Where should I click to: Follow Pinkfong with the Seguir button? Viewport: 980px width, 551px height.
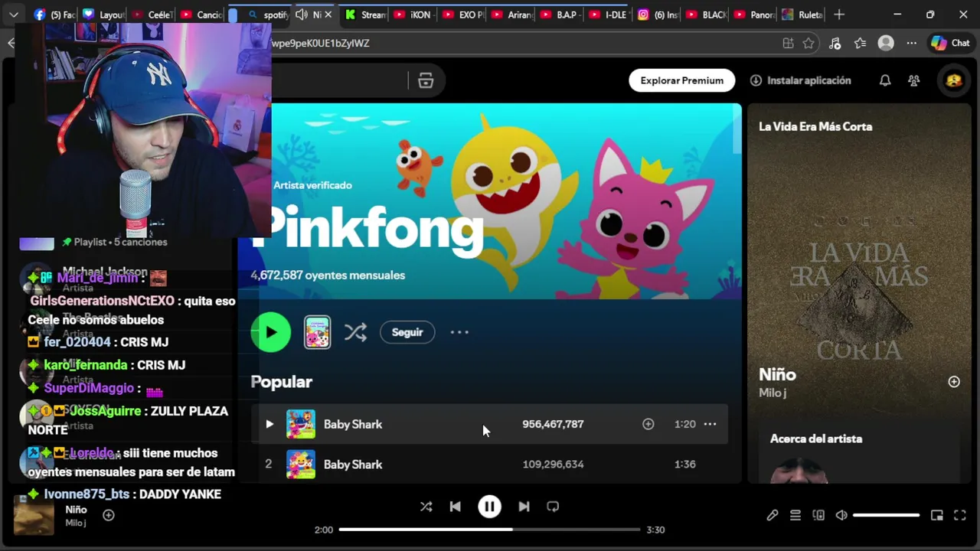pyautogui.click(x=407, y=332)
